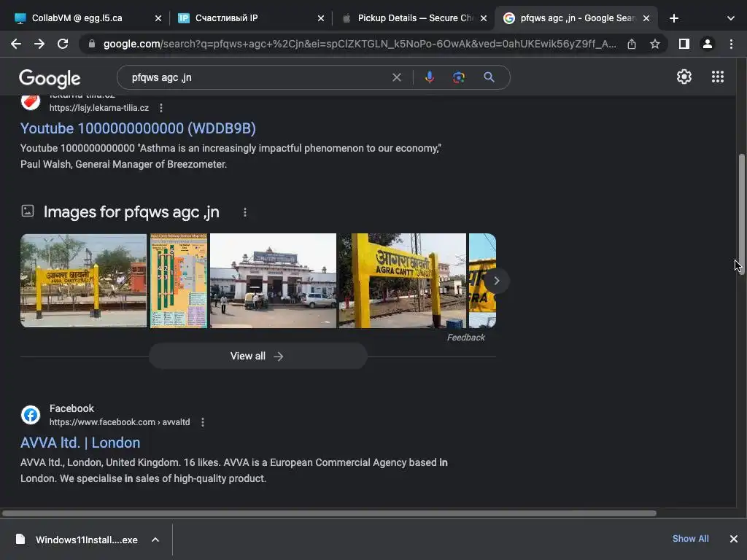This screenshot has height=560, width=747.
Task: Open options for Images section
Action: (245, 212)
